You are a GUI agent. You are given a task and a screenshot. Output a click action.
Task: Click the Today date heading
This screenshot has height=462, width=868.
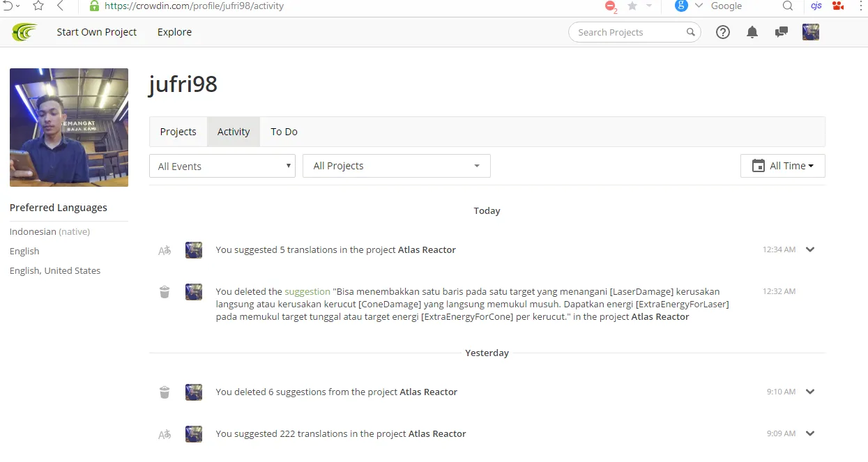click(487, 210)
